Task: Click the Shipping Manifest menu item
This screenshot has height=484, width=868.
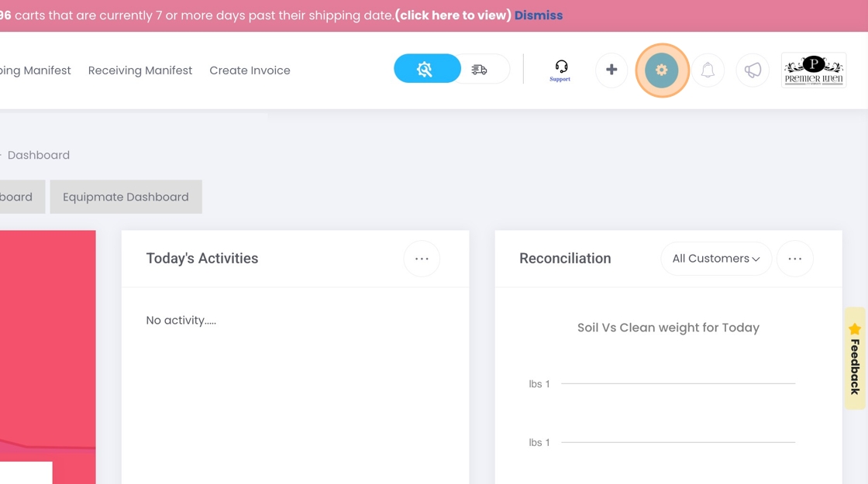Action: pyautogui.click(x=36, y=70)
